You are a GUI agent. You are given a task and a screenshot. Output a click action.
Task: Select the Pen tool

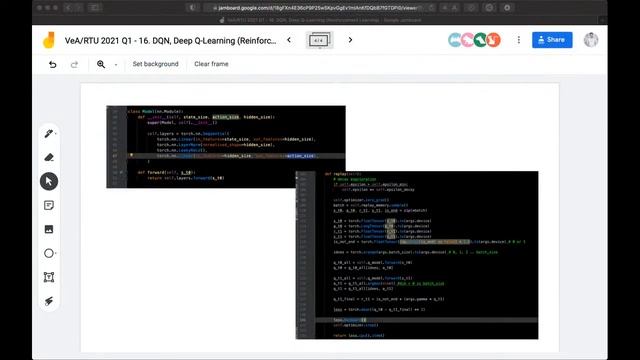pyautogui.click(x=49, y=133)
